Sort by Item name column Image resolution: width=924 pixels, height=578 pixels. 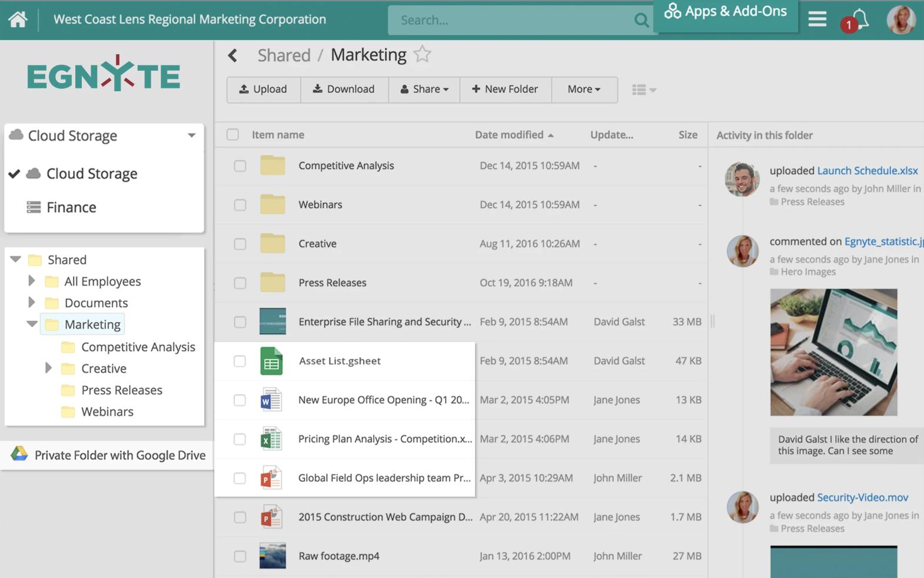coord(278,135)
